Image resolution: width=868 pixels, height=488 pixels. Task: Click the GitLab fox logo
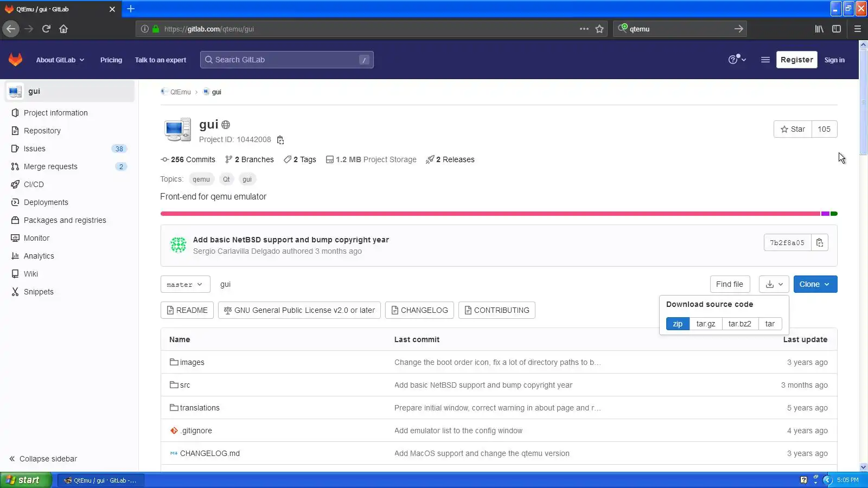[15, 60]
